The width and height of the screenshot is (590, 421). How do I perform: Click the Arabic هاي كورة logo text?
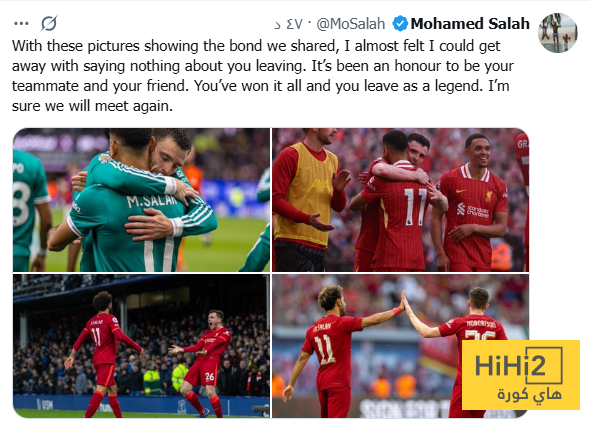(529, 394)
